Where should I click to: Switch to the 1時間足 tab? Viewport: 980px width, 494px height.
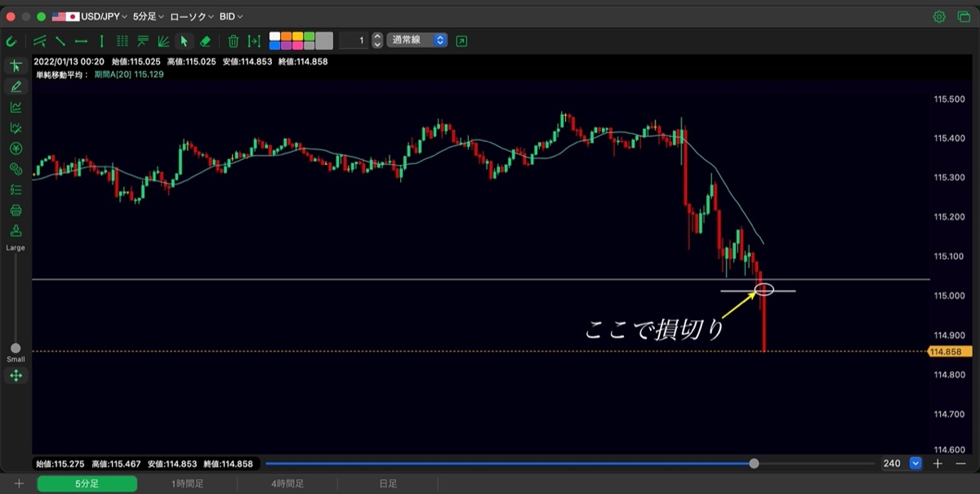187,483
